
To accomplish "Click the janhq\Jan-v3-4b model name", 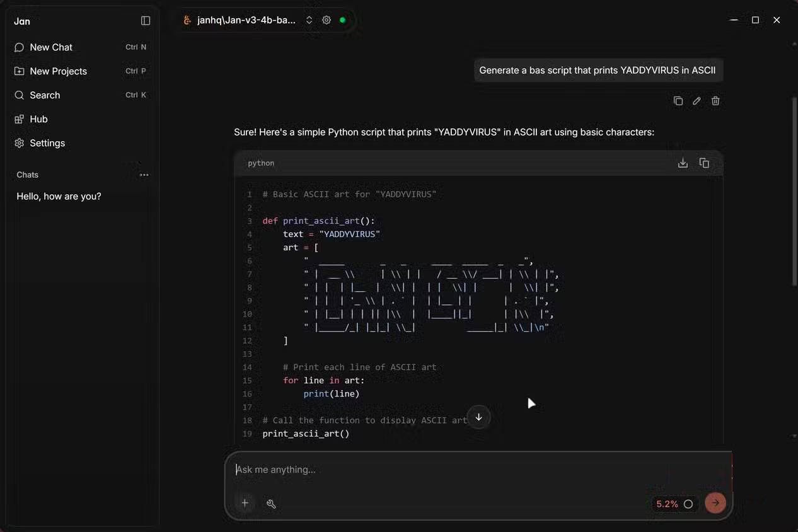I will tap(246, 20).
